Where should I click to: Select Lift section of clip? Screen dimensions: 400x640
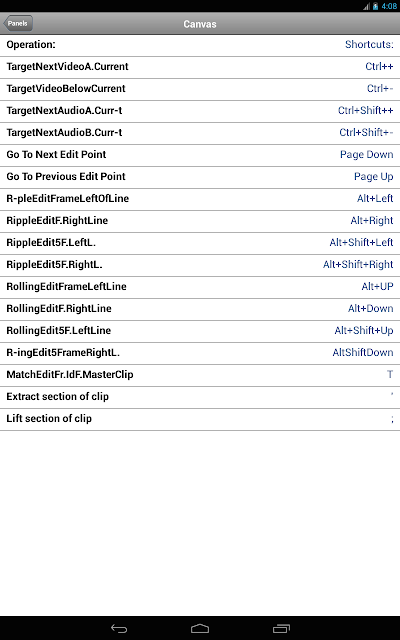[200, 419]
